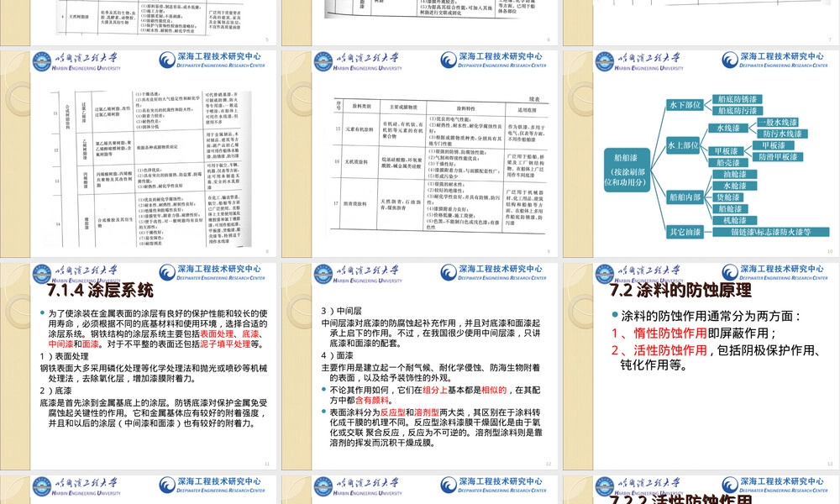Click the 水上部位 box in the diagram
Viewport: 840px width, 504px height.
(683, 145)
